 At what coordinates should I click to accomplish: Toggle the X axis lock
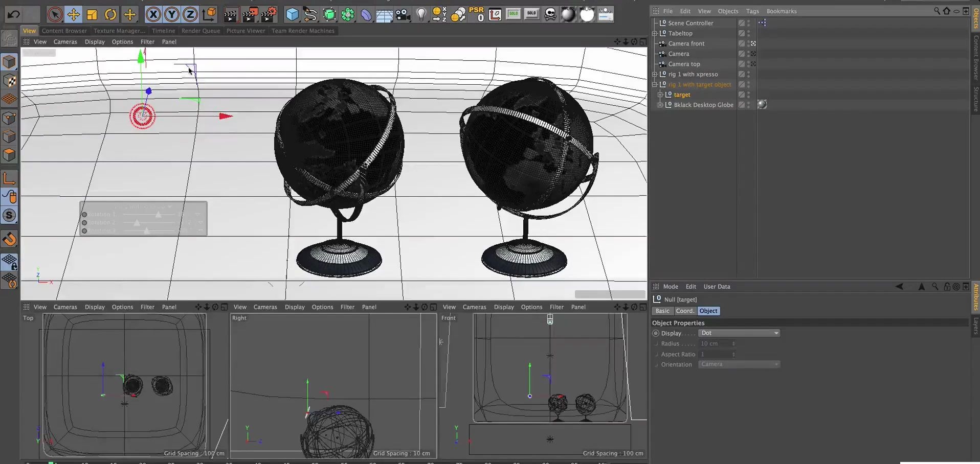(153, 15)
